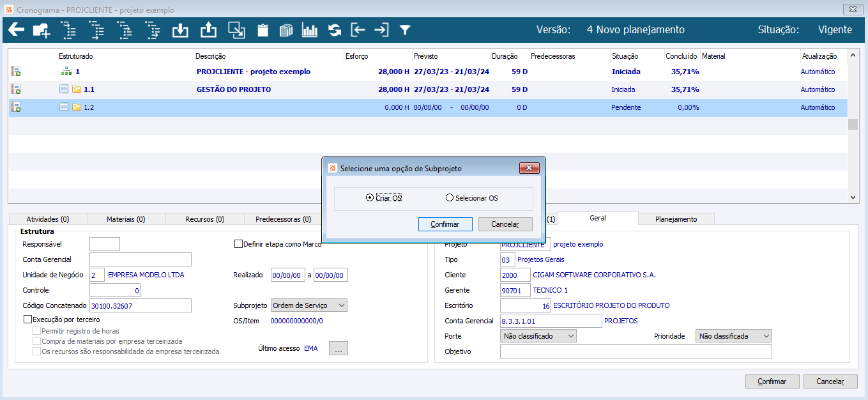This screenshot has width=868, height=400.
Task: Click the refresh circular arrows icon
Action: pos(335,30)
